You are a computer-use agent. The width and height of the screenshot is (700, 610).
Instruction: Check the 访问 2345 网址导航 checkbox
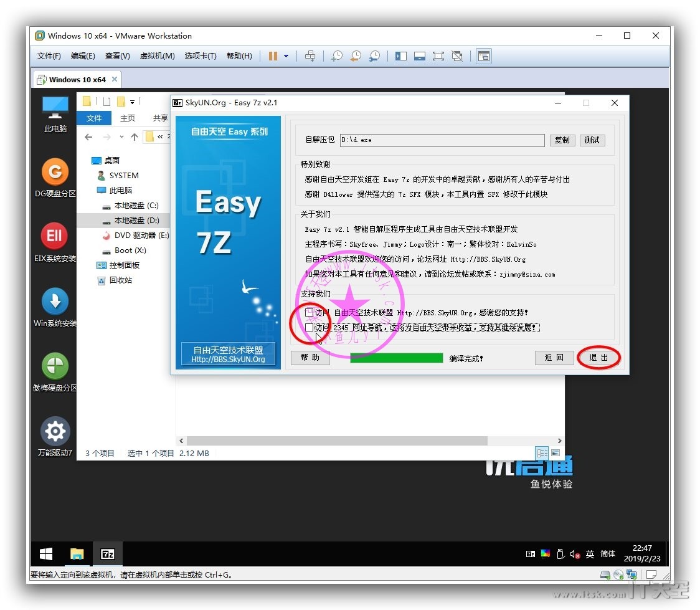[x=309, y=327]
